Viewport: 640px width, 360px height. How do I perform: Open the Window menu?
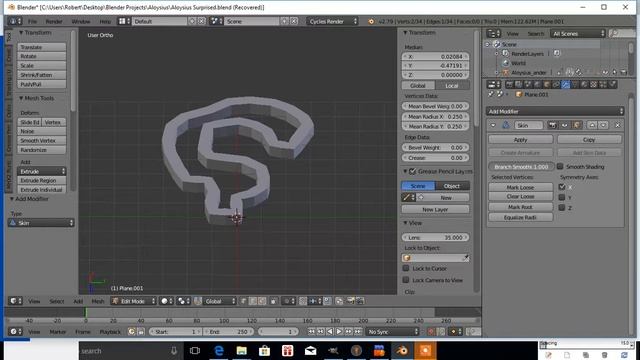point(80,21)
